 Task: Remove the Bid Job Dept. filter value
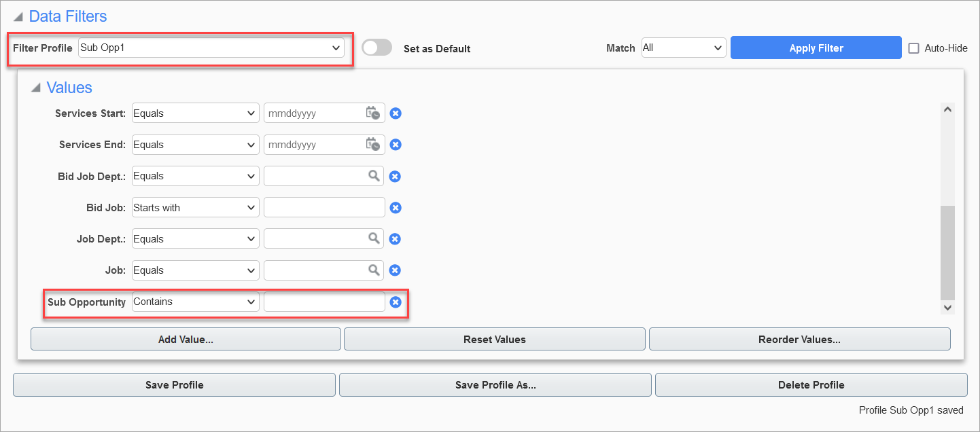[x=395, y=177]
